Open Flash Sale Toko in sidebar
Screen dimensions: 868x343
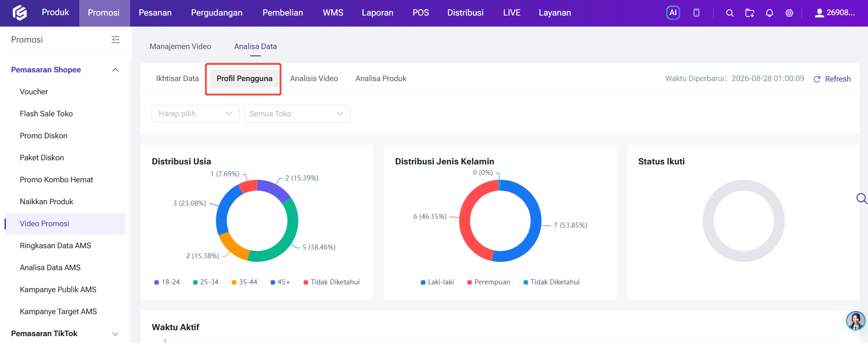tap(46, 114)
